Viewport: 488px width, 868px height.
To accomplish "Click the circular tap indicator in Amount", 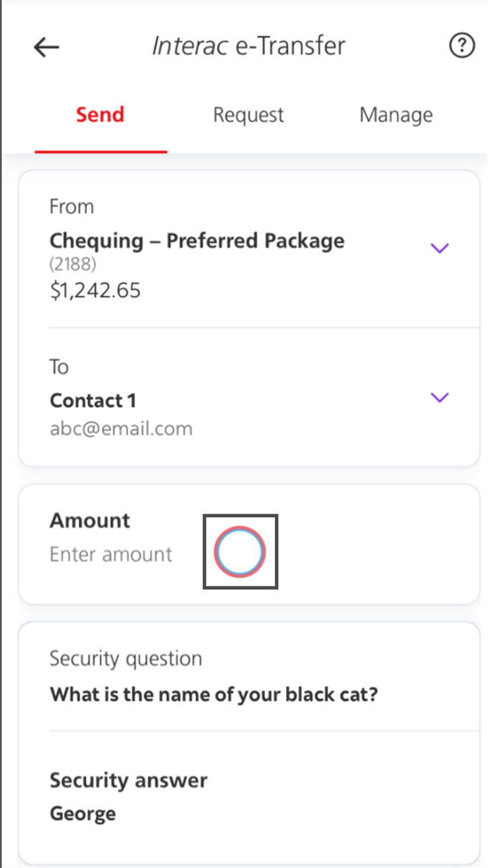I will pyautogui.click(x=240, y=551).
